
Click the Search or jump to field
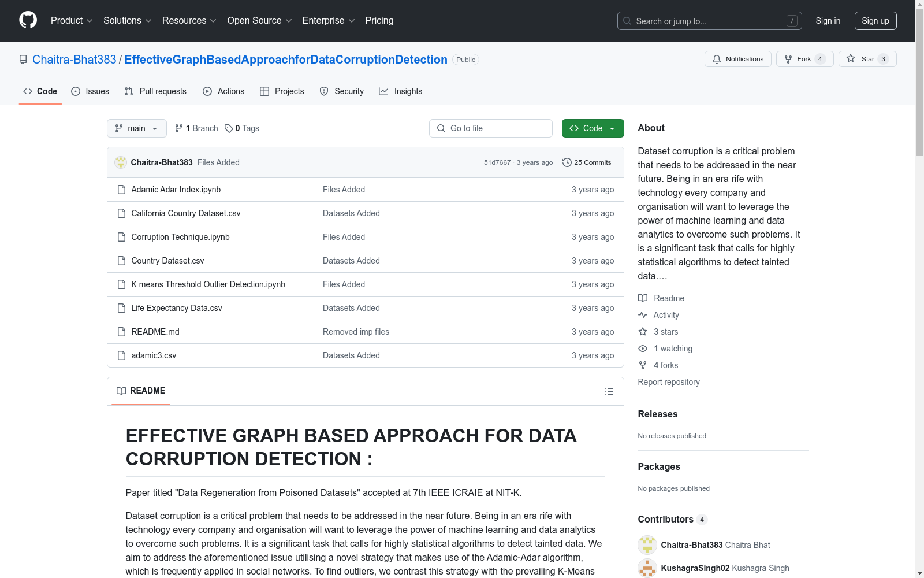point(710,21)
